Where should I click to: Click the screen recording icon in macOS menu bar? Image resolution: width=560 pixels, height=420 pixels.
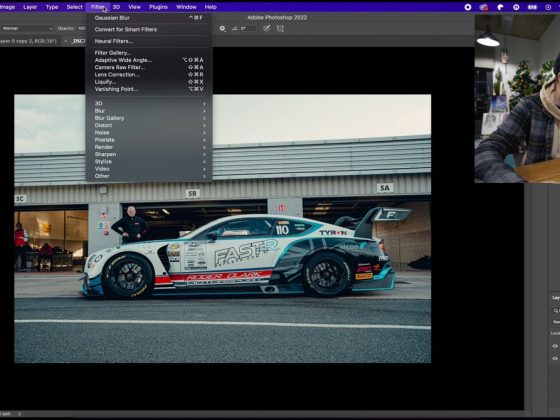468,7
